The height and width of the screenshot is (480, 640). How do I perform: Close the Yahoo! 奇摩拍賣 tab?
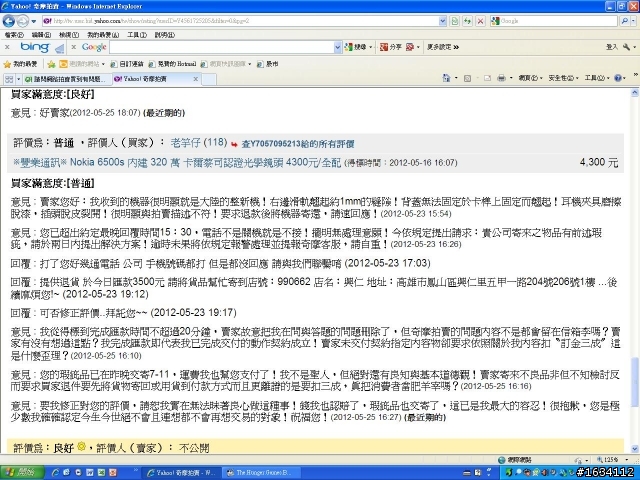click(x=196, y=79)
